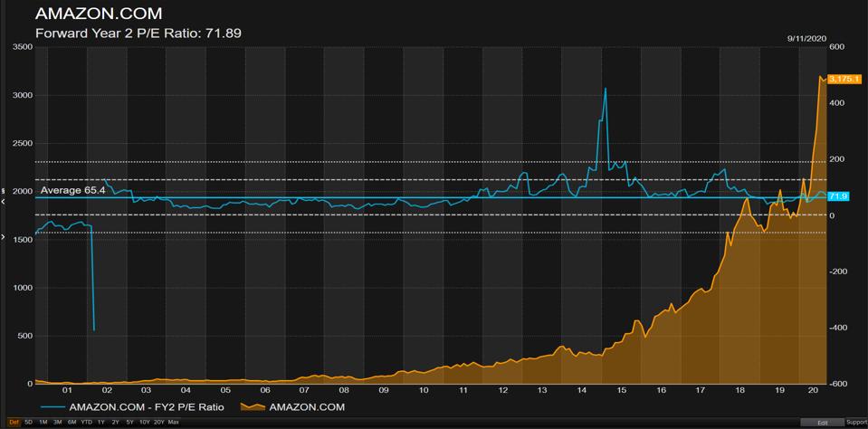Select the 5Y time range

tap(129, 423)
